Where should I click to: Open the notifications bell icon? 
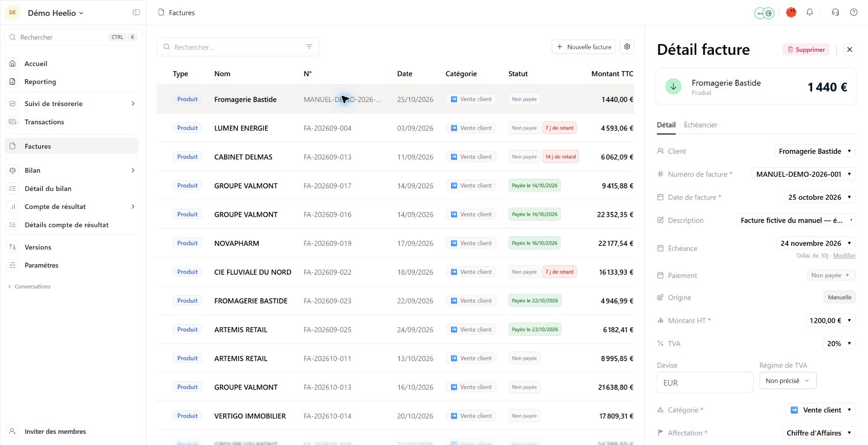tap(810, 12)
